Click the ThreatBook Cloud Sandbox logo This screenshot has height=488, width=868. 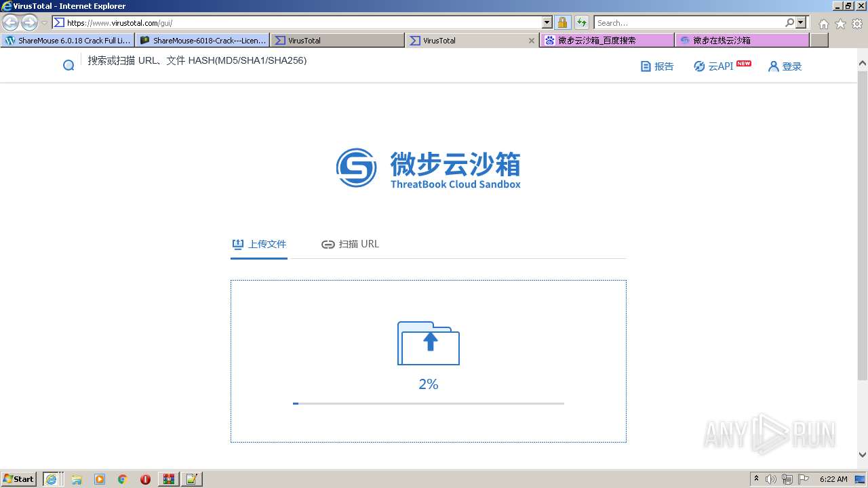(x=429, y=168)
